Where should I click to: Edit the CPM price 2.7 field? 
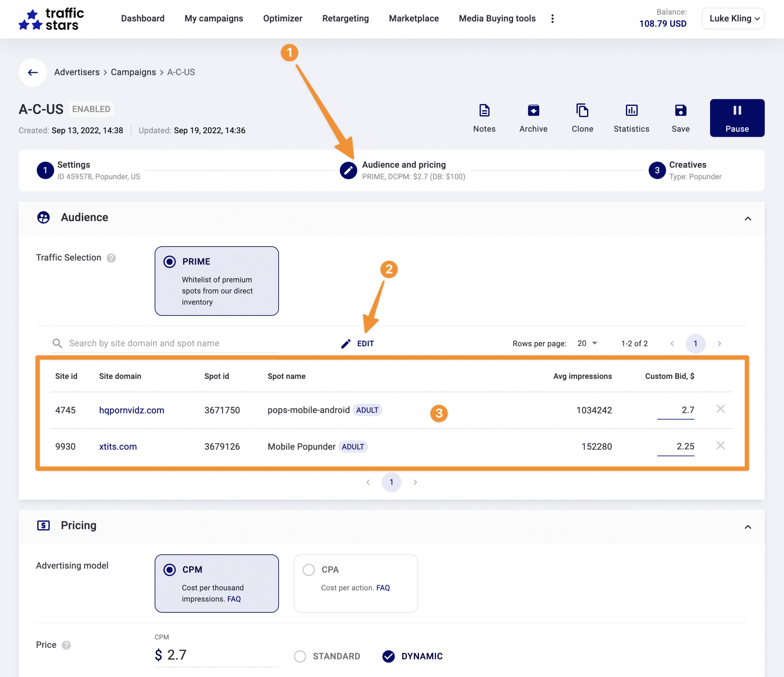[217, 655]
